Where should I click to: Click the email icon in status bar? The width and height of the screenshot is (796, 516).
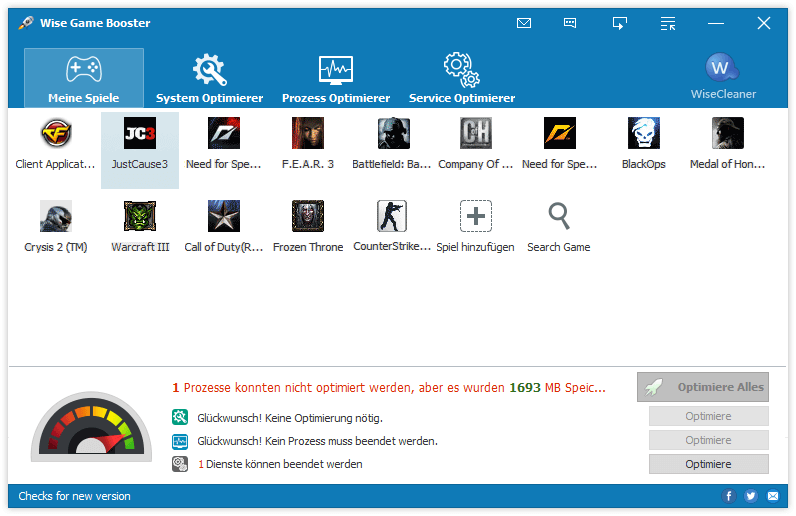click(x=773, y=496)
